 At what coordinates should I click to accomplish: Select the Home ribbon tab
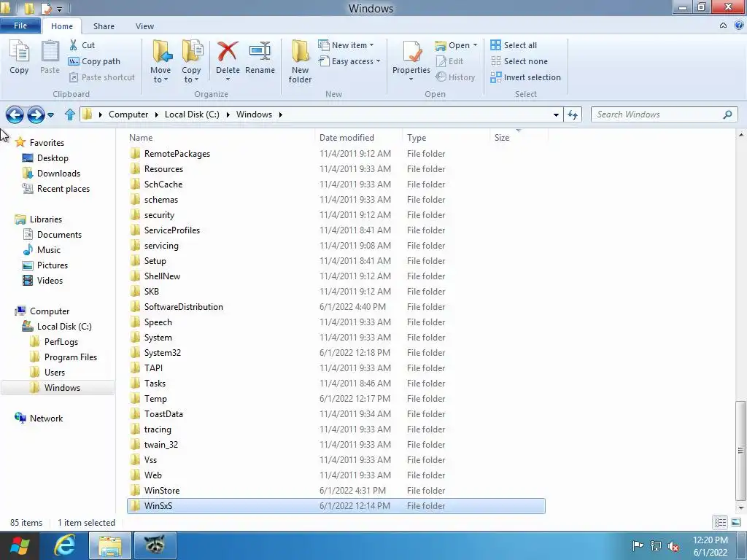62,26
